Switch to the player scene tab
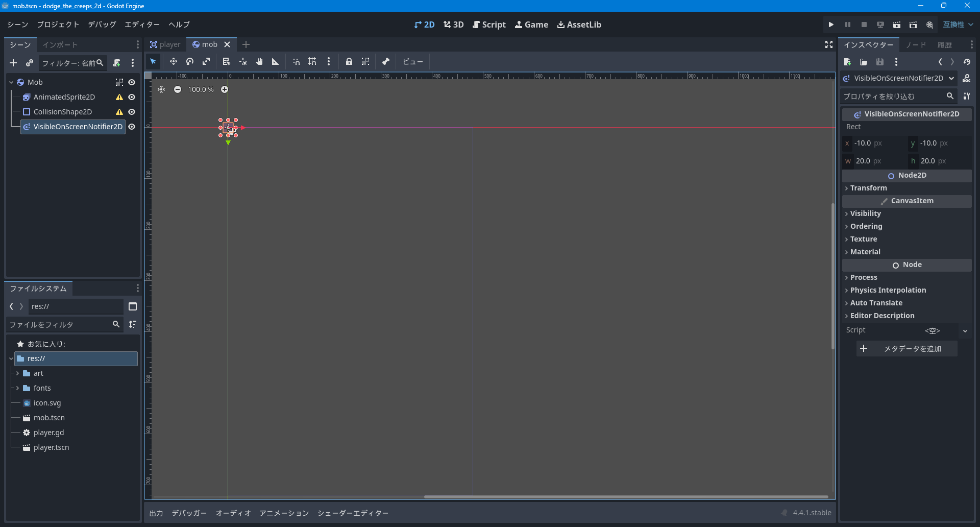Viewport: 980px width, 527px height. click(x=165, y=44)
